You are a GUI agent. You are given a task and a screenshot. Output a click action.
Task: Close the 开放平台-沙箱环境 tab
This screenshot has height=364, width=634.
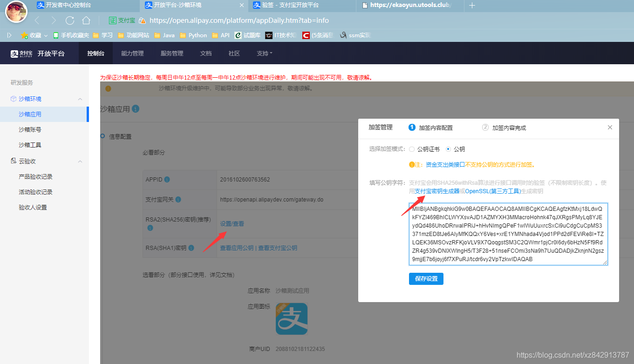pyautogui.click(x=241, y=5)
